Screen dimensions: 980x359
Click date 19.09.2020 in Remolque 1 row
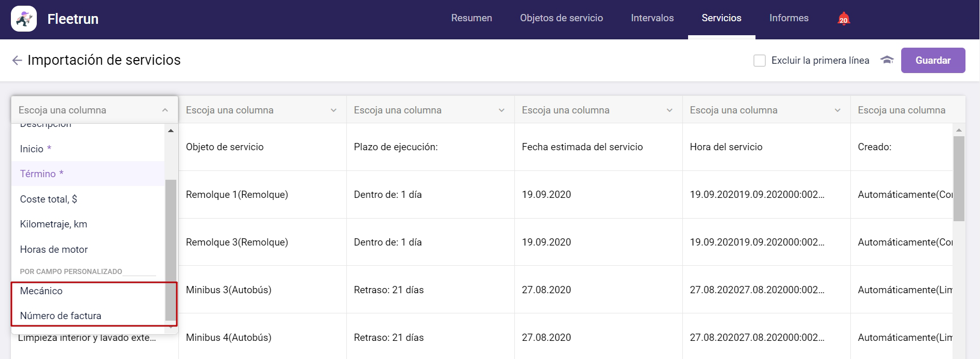pyautogui.click(x=598, y=194)
